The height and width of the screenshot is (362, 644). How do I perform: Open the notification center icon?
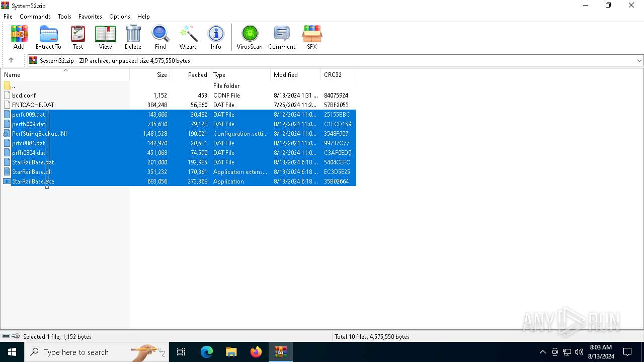[627, 352]
